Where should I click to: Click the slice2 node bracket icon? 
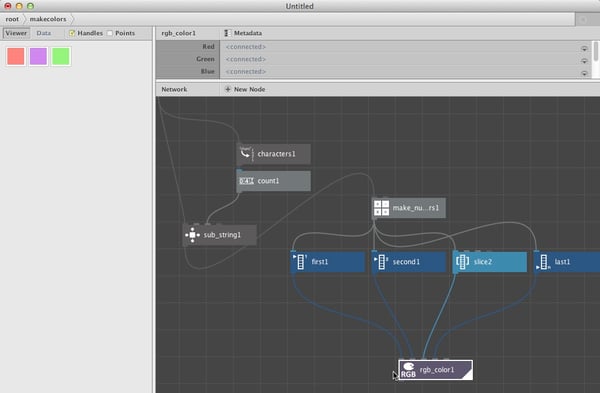click(463, 262)
